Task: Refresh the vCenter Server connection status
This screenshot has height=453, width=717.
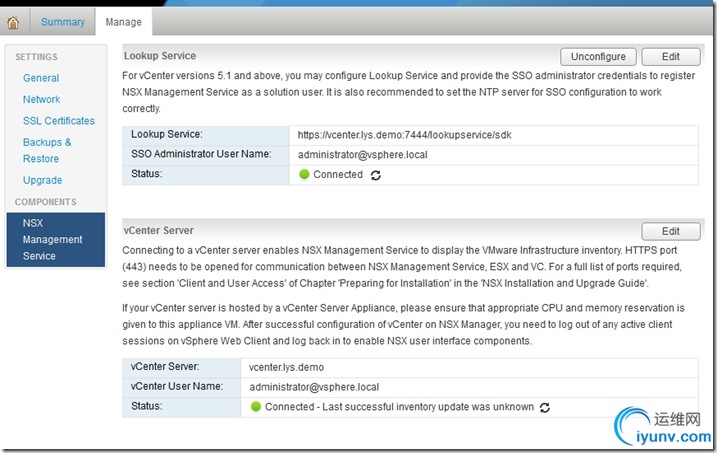Action: coord(545,407)
